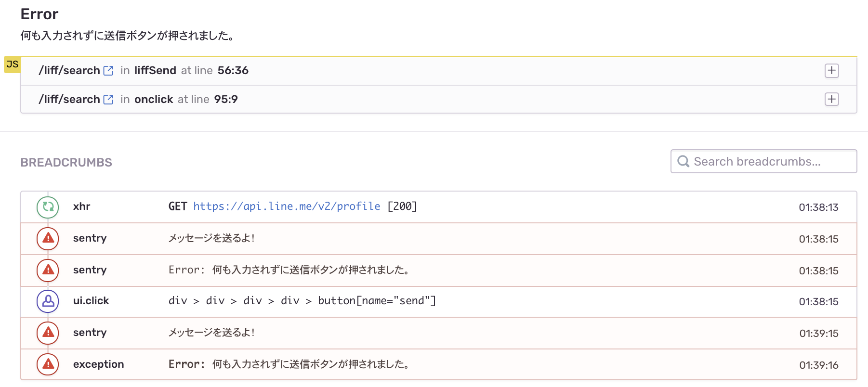Select the onclick function name
The width and height of the screenshot is (868, 387).
(154, 99)
